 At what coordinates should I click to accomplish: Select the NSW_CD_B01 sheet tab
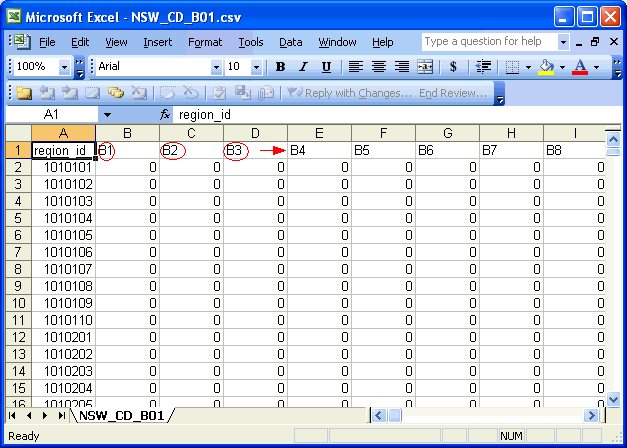[120, 414]
